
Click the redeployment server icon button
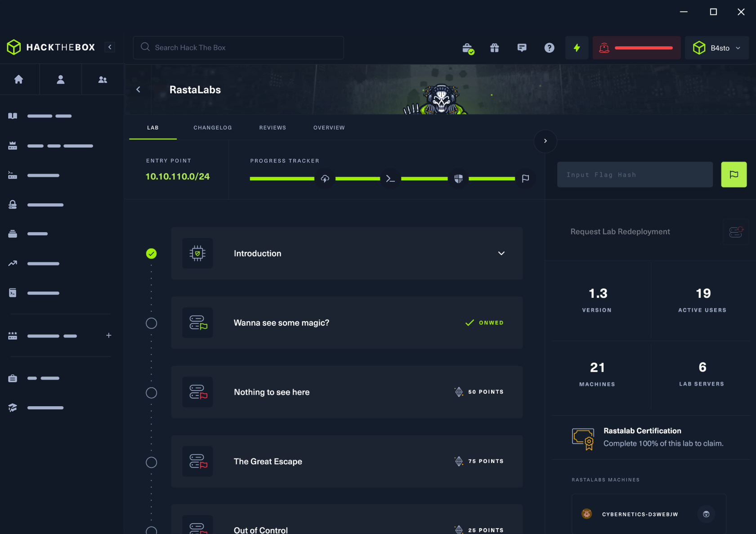(x=736, y=232)
